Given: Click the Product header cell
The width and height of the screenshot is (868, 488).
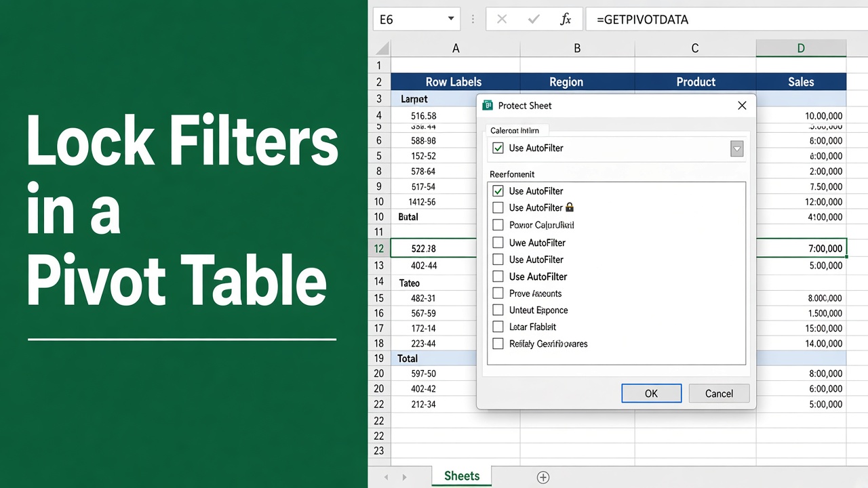Looking at the screenshot, I should tap(696, 82).
